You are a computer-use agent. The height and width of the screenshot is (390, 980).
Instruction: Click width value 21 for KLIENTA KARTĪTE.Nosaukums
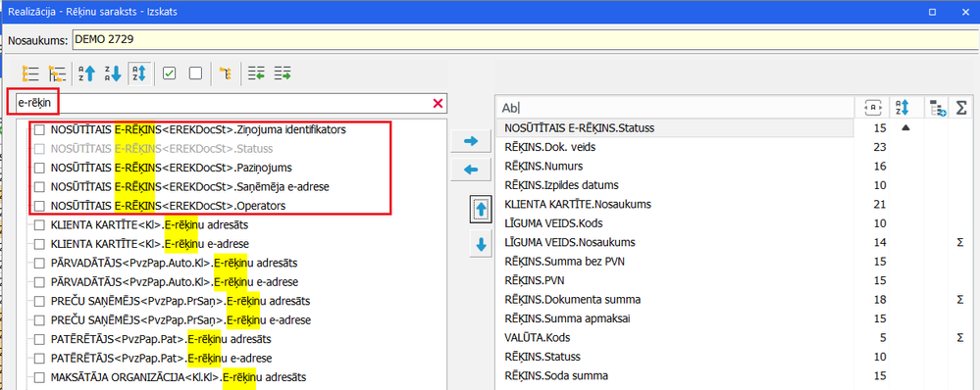pos(880,204)
